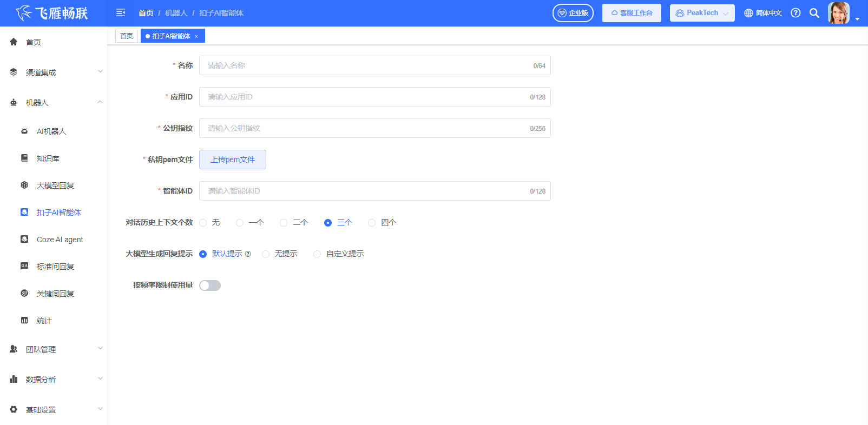
Task: Open AI机器人 in the sidebar
Action: (51, 131)
